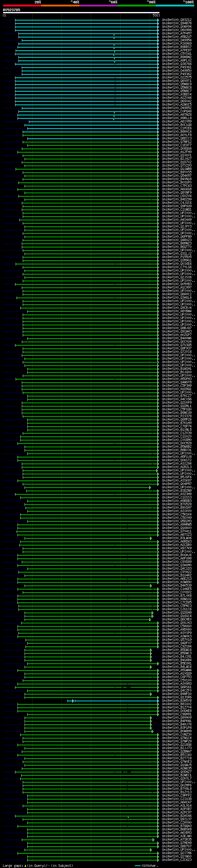Open hit UniRef100_A3L914
Screen dimensions: 197x868
(177, 806)
